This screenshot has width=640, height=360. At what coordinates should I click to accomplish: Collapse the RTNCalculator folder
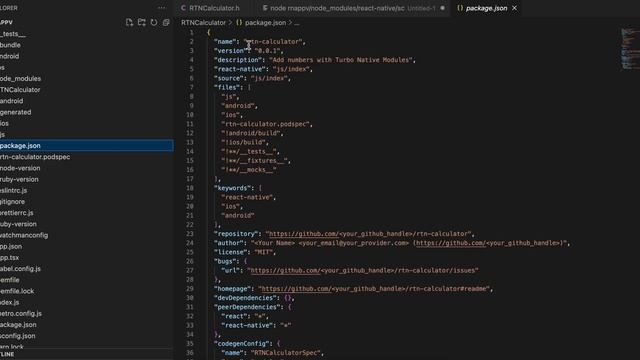87,90
